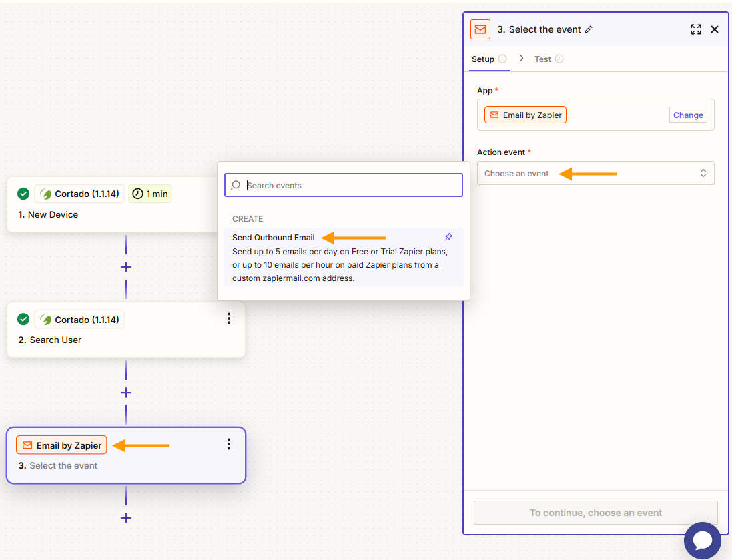Click the Setup tab status circle

(502, 59)
